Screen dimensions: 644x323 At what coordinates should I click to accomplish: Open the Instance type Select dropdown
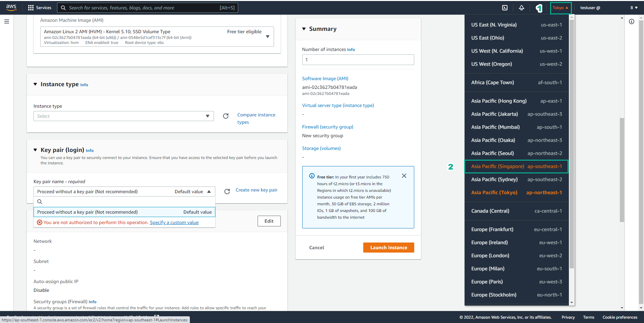pos(124,116)
